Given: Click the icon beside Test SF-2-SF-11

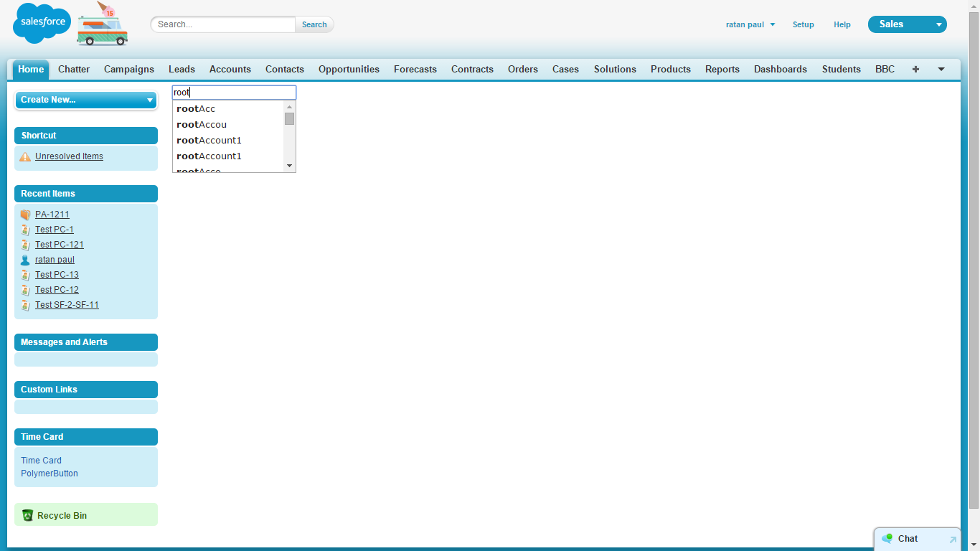Looking at the screenshot, I should pyautogui.click(x=25, y=305).
